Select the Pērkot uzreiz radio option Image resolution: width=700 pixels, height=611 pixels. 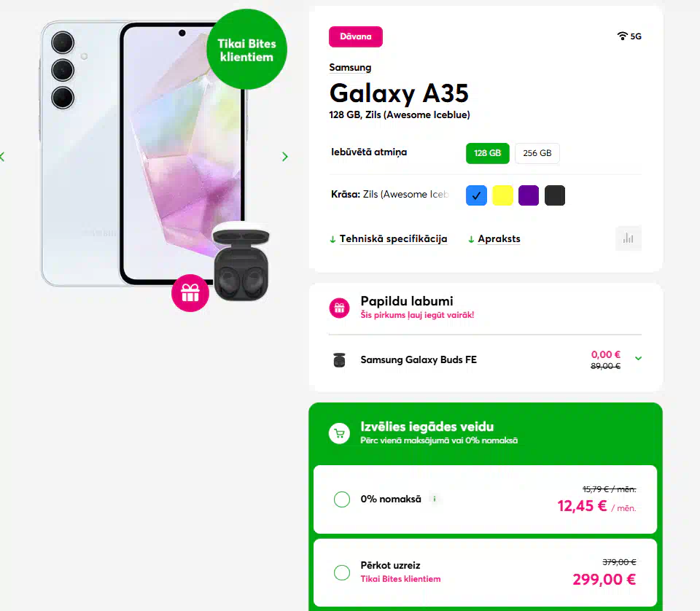click(x=342, y=572)
